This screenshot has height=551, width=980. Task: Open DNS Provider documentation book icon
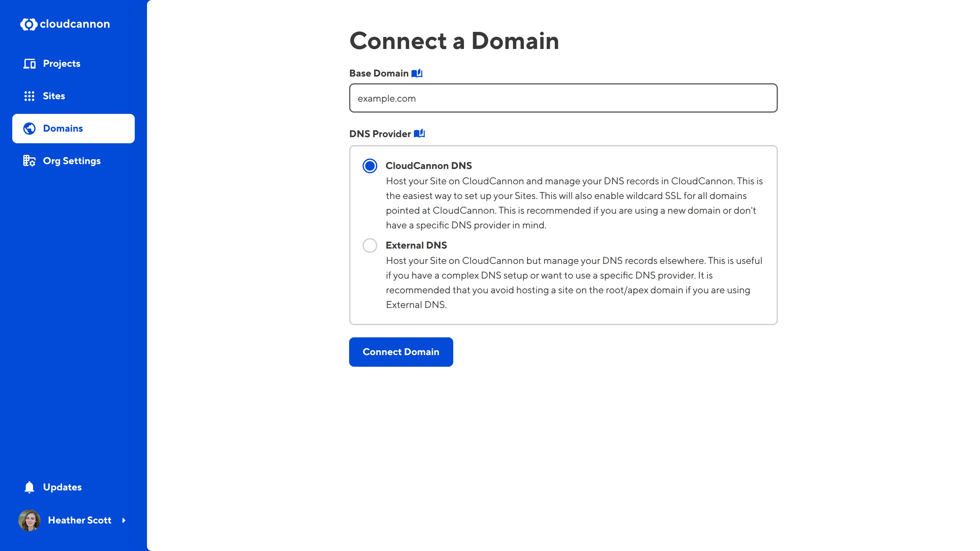point(420,133)
